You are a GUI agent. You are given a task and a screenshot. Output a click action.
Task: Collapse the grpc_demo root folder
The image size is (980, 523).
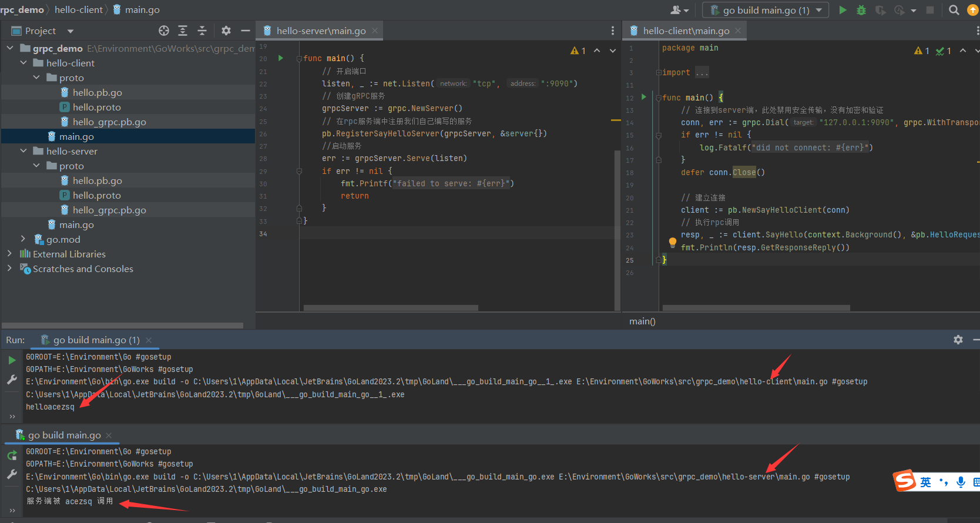[x=10, y=48]
